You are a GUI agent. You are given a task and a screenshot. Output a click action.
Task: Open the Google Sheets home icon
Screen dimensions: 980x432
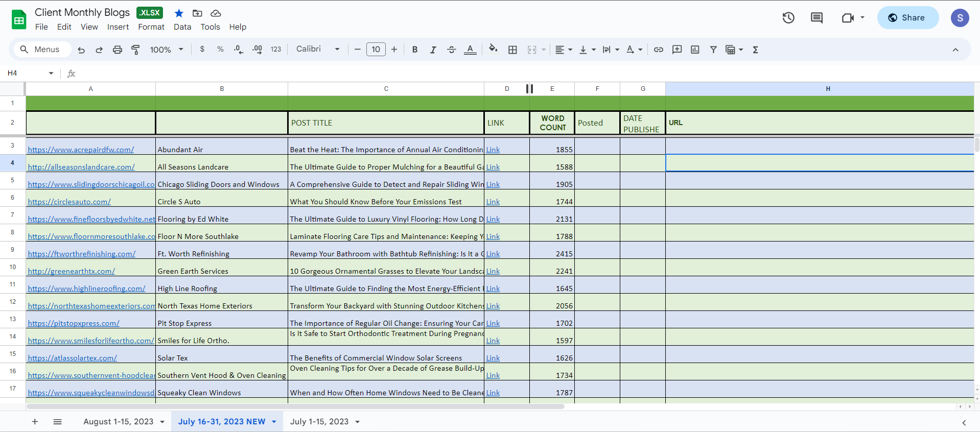click(x=19, y=20)
